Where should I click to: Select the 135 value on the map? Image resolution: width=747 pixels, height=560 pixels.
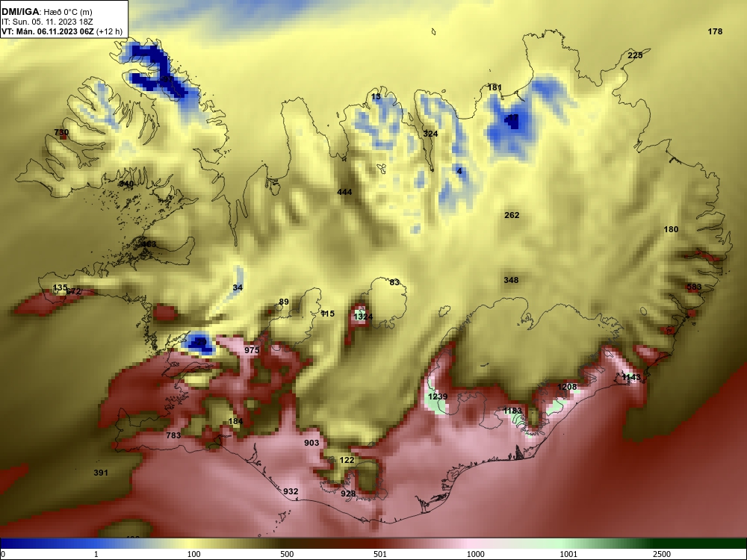click(x=60, y=287)
